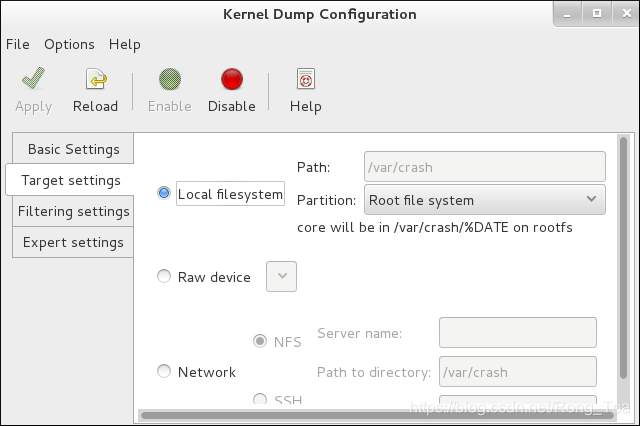Select the Network radio button
This screenshot has height=426, width=640.
[x=164, y=371]
